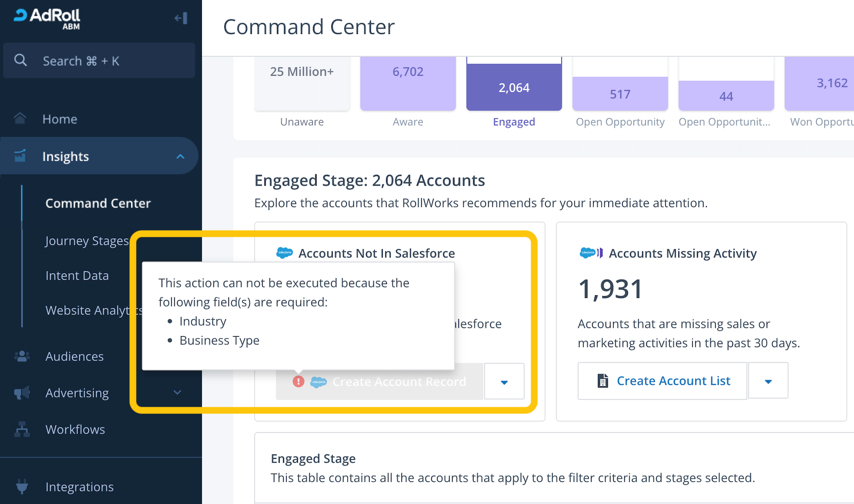Image resolution: width=854 pixels, height=504 pixels.
Task: Click the Integrations plug icon
Action: pos(22,486)
